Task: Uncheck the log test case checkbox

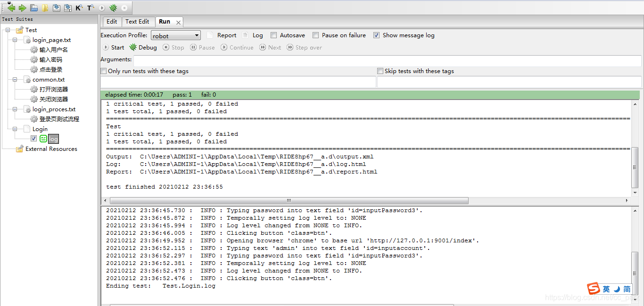Action: coord(33,139)
